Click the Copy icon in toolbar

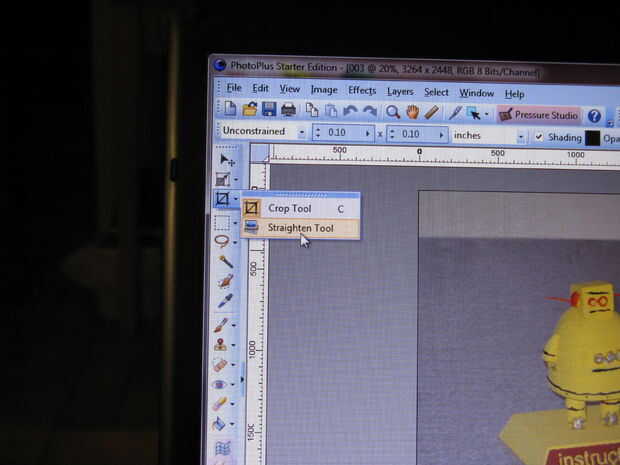312,110
